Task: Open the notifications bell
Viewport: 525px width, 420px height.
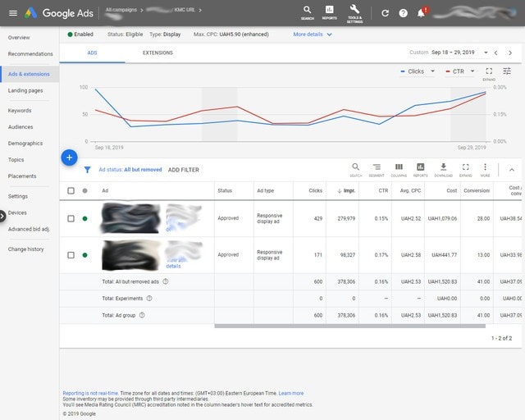Action: [x=421, y=13]
